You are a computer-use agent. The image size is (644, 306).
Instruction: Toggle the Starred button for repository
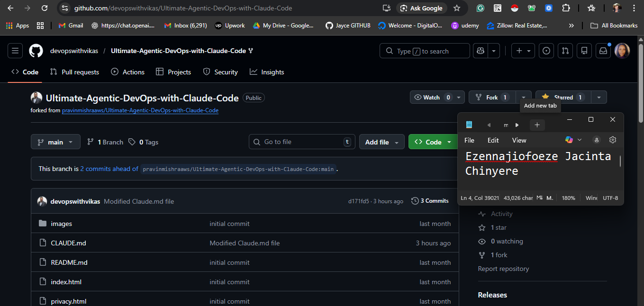point(563,97)
